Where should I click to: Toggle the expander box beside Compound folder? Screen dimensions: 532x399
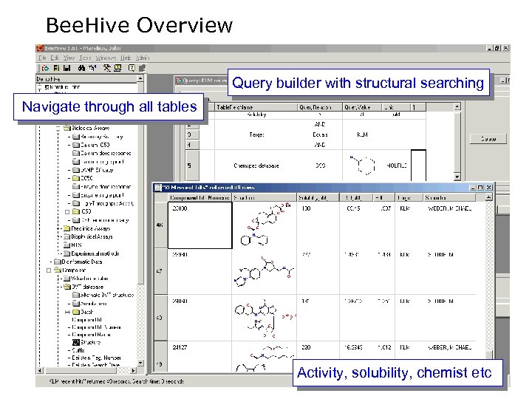point(49,270)
